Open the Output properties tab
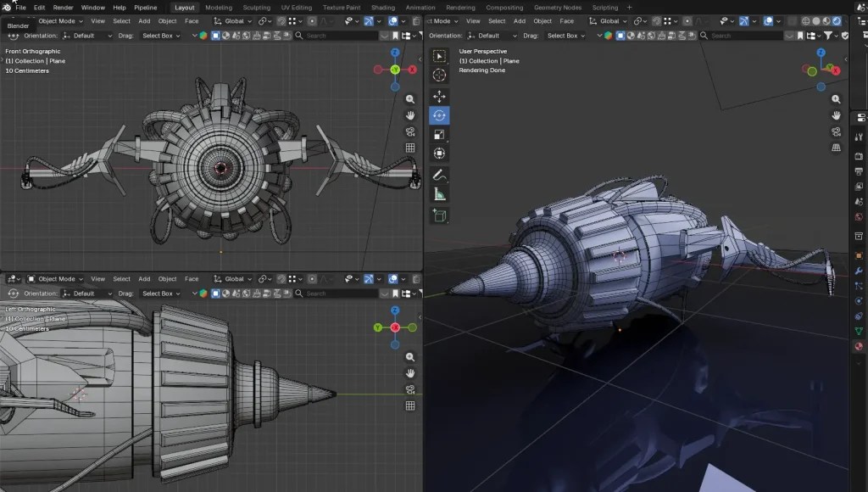The image size is (868, 492). pyautogui.click(x=859, y=171)
